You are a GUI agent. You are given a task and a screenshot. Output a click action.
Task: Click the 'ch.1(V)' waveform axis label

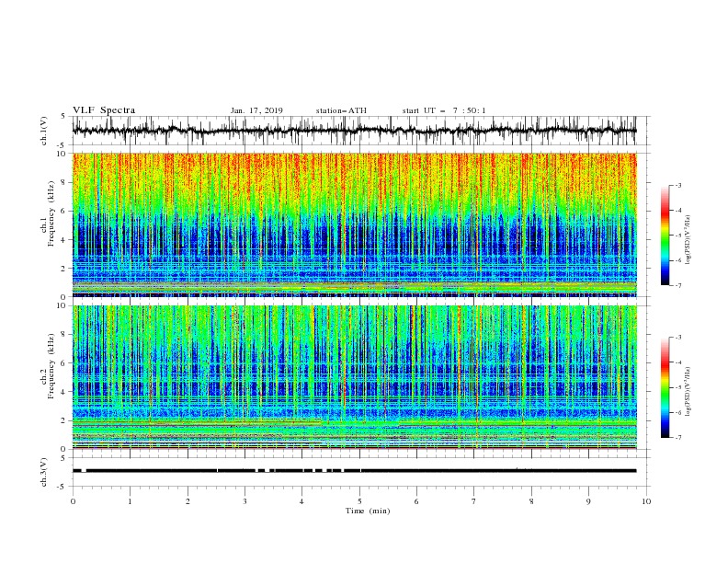pyautogui.click(x=44, y=131)
